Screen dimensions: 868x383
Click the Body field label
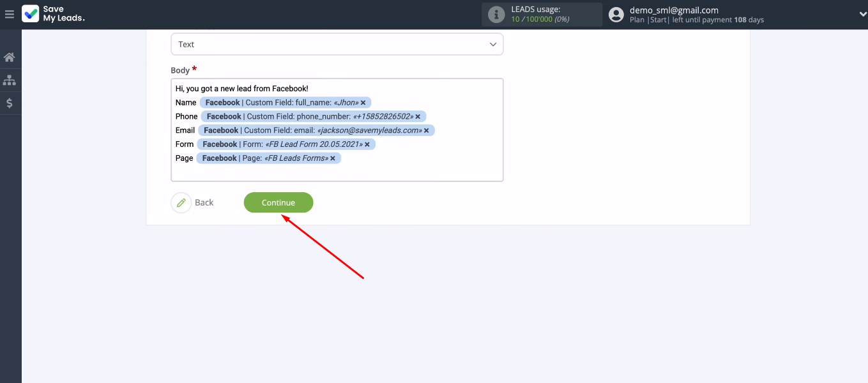tap(180, 70)
